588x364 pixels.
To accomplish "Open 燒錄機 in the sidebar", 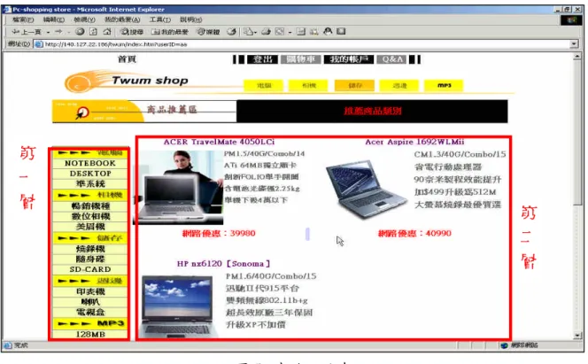I will (x=90, y=249).
